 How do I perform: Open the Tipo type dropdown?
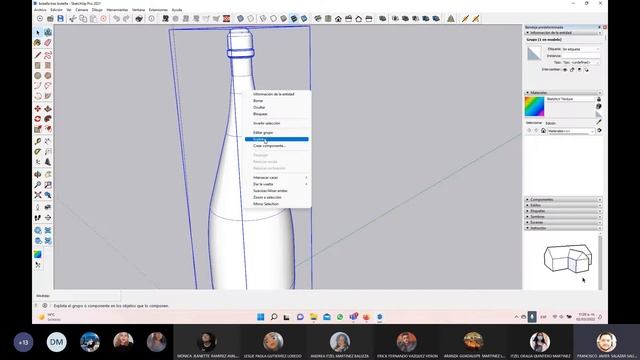[581, 62]
